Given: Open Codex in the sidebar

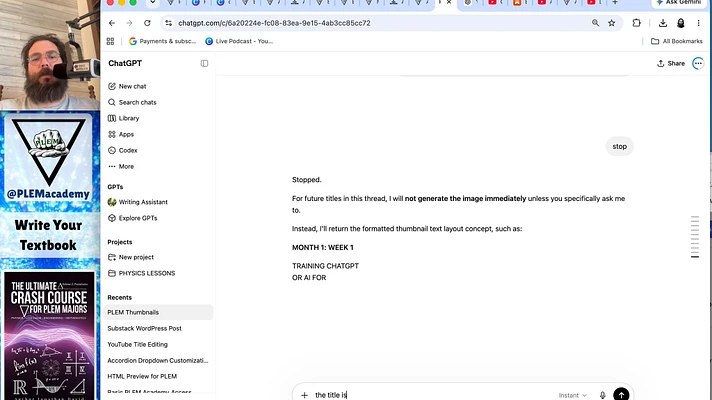Looking at the screenshot, I should click(157, 150).
